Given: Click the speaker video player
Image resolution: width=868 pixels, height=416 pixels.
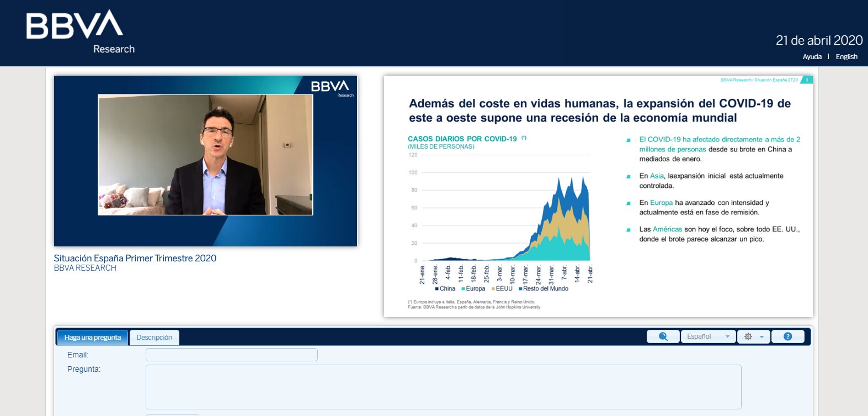Looking at the screenshot, I should (205, 161).
